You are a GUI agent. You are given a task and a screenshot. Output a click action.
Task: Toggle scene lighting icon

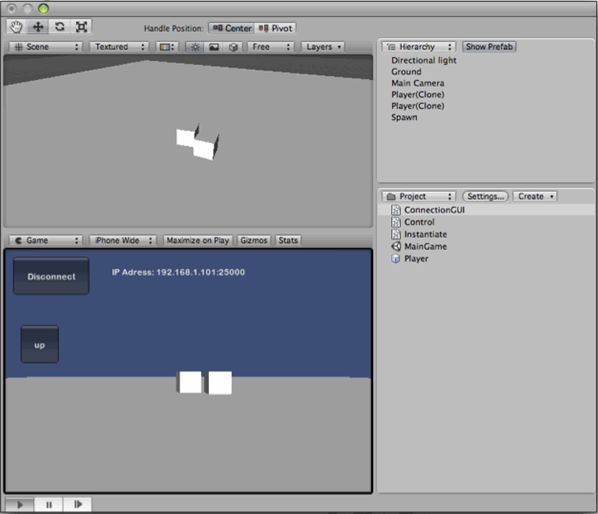[195, 47]
